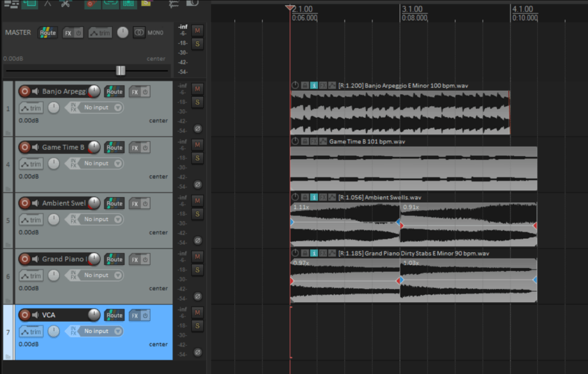The image size is (588, 374).
Task: Open Route for the VCA track
Action: click(x=114, y=315)
